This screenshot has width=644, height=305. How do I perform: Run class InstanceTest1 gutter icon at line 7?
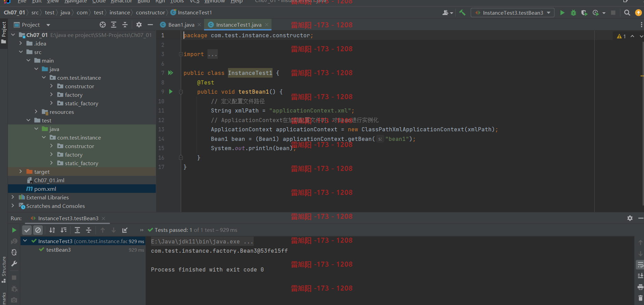coord(171,73)
